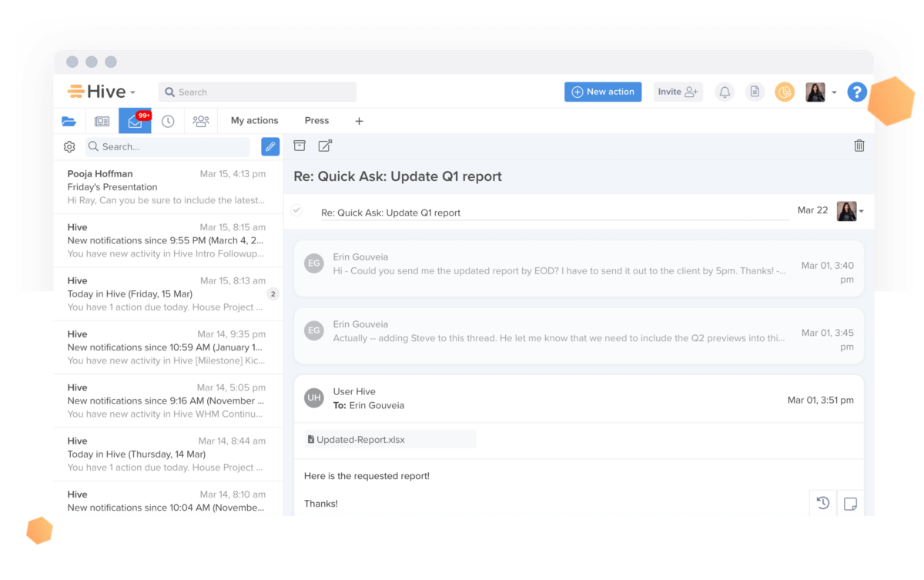Click the EG avatar on Mar 01, 3:40 message
This screenshot has width=924, height=580.
[313, 263]
